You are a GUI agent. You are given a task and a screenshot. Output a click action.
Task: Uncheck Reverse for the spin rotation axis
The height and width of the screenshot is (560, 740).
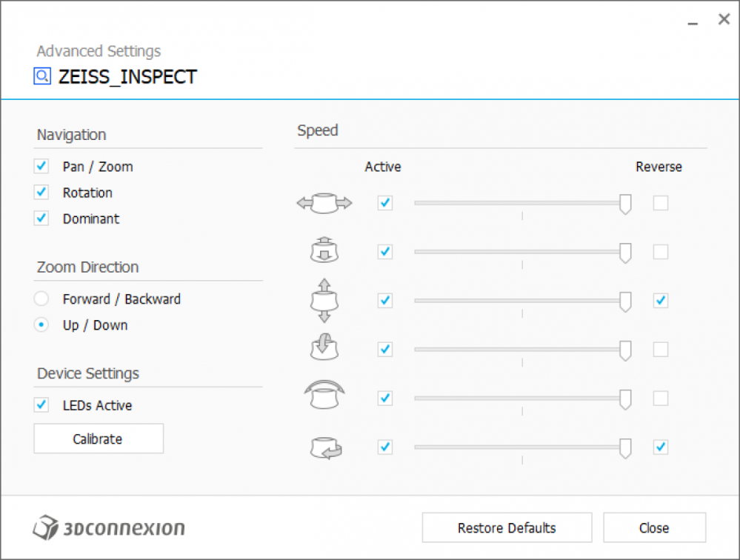(x=661, y=447)
